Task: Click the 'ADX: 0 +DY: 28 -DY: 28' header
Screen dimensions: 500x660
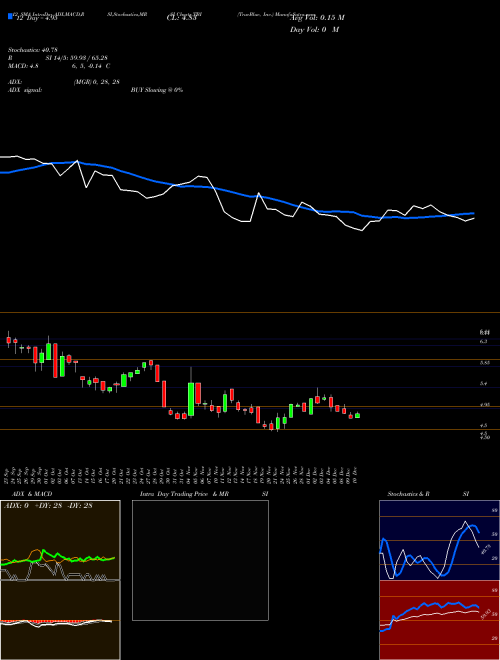Action: tap(48, 506)
